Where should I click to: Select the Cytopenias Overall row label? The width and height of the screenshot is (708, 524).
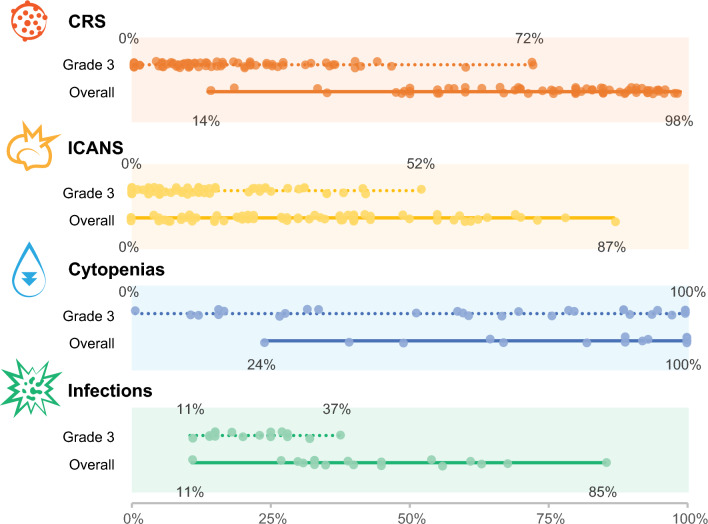pyautogui.click(x=92, y=342)
